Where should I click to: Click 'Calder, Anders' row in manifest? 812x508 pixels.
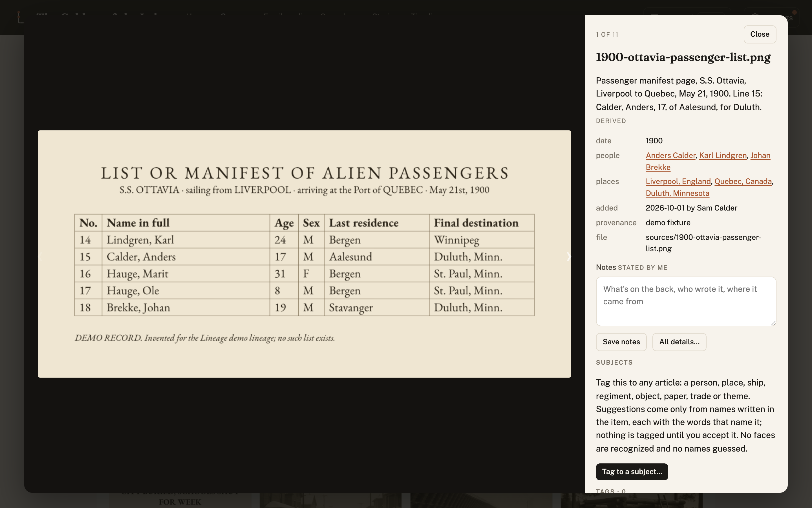click(304, 257)
